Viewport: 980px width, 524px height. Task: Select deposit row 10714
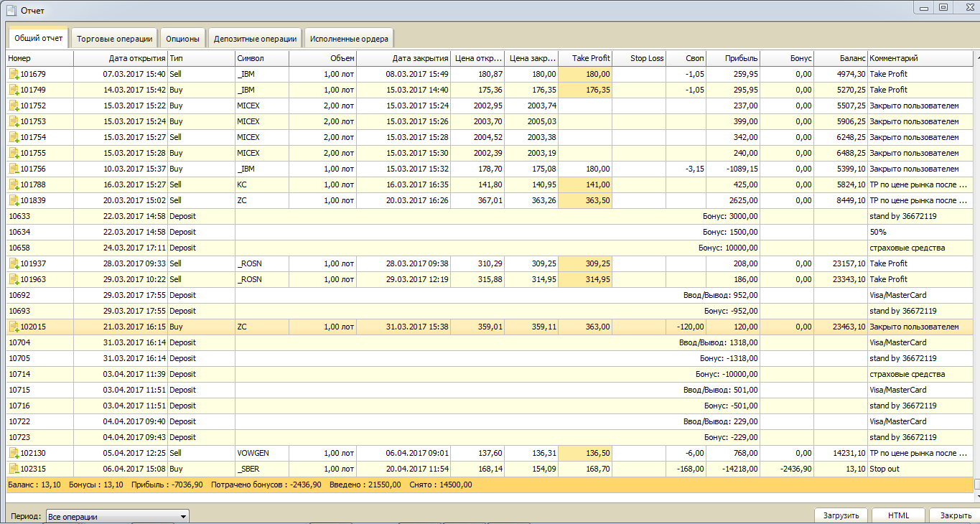pyautogui.click(x=489, y=374)
